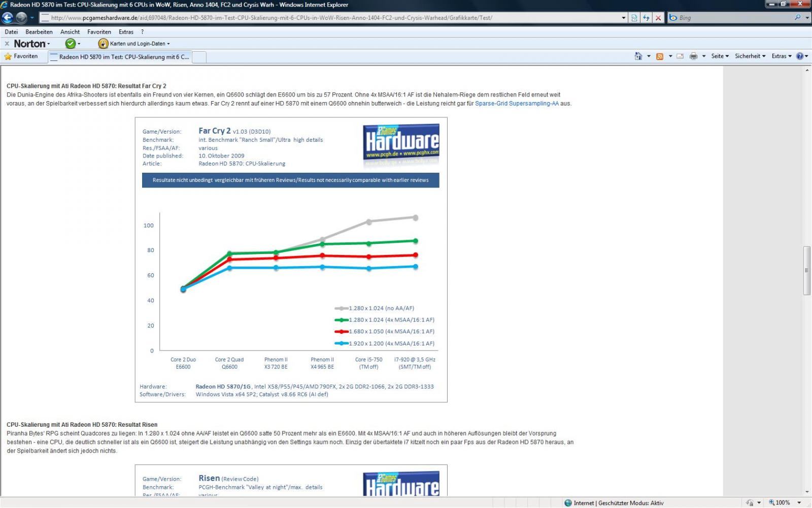Open the Datei menu
This screenshot has width=812, height=508.
pyautogui.click(x=11, y=31)
